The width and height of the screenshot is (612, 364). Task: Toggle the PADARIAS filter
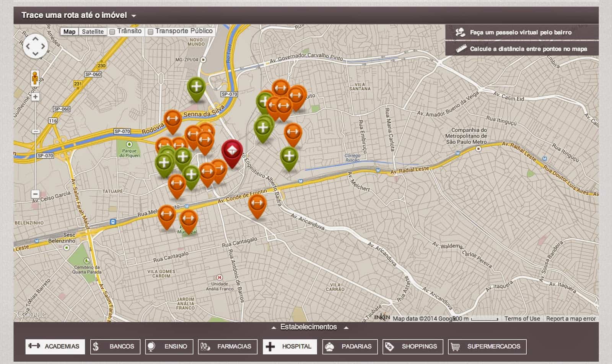click(x=350, y=346)
